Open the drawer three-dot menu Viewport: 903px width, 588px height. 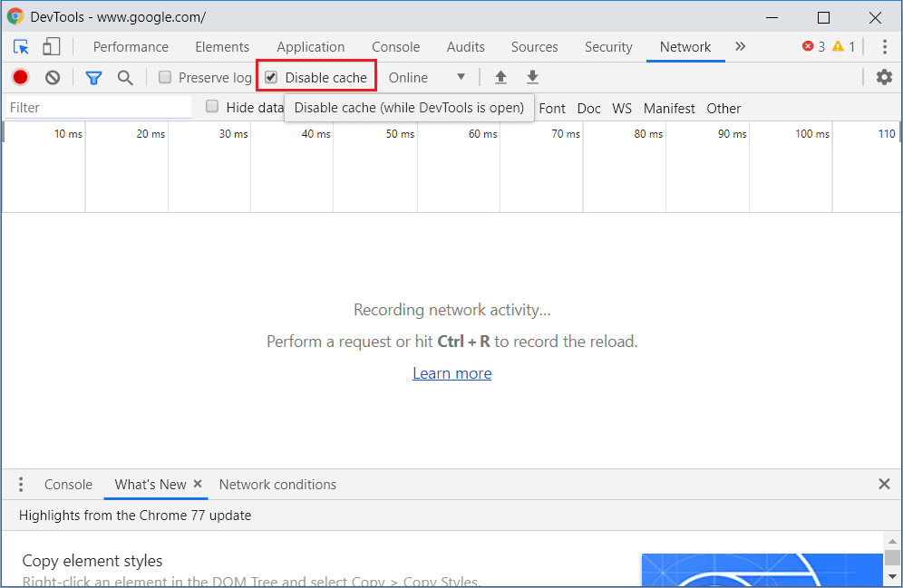point(21,485)
